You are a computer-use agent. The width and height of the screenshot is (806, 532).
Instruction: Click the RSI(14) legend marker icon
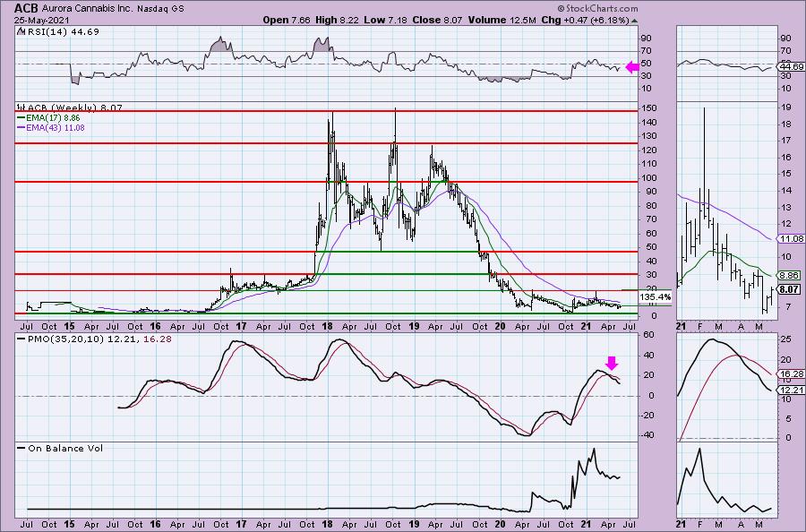tap(21, 31)
